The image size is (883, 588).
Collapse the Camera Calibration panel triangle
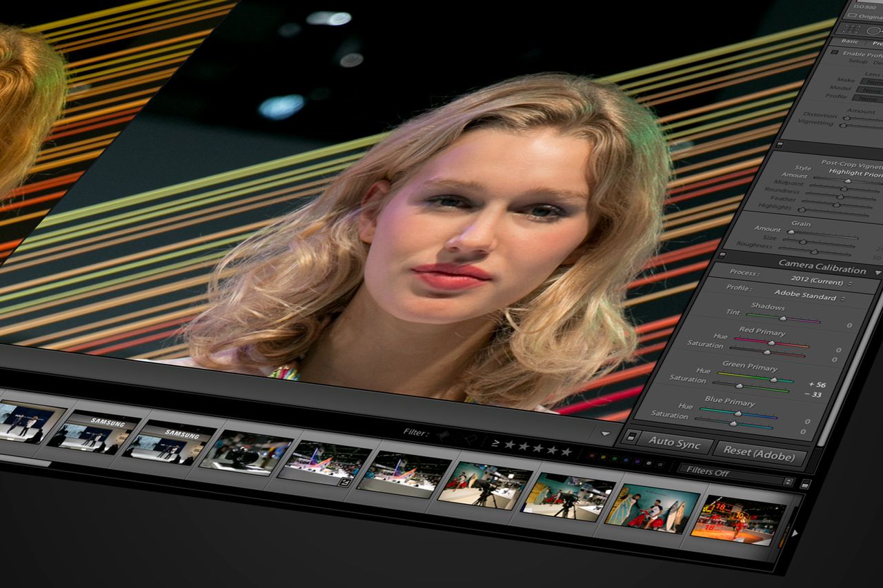pyautogui.click(x=877, y=274)
